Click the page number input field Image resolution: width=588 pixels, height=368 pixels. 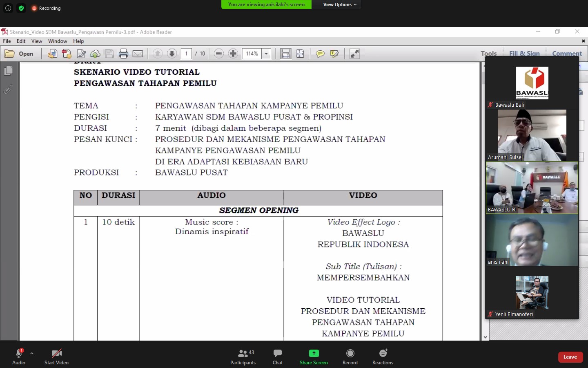click(186, 53)
